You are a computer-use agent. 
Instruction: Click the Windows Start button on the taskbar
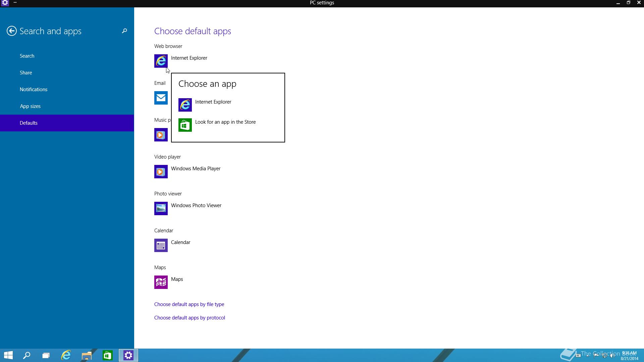coord(8,355)
